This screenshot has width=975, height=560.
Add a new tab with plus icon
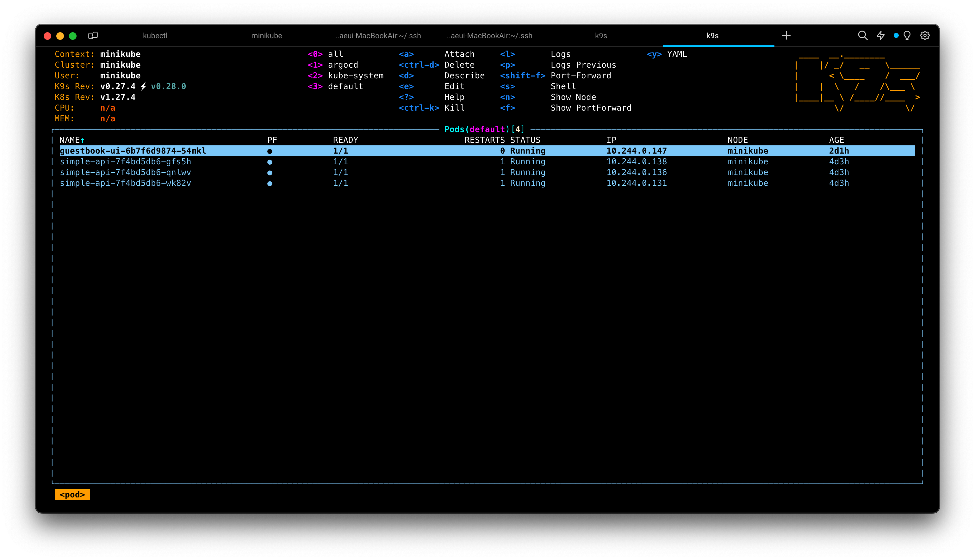[x=786, y=35]
